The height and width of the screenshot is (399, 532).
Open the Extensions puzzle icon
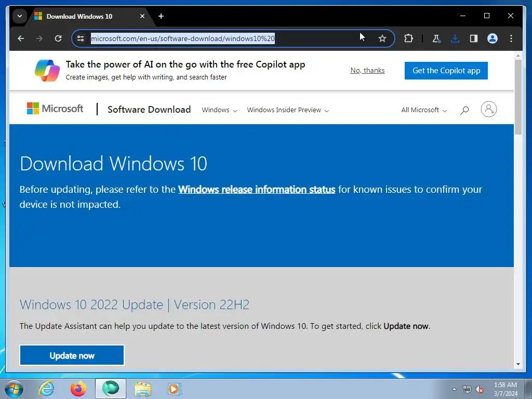pos(408,38)
